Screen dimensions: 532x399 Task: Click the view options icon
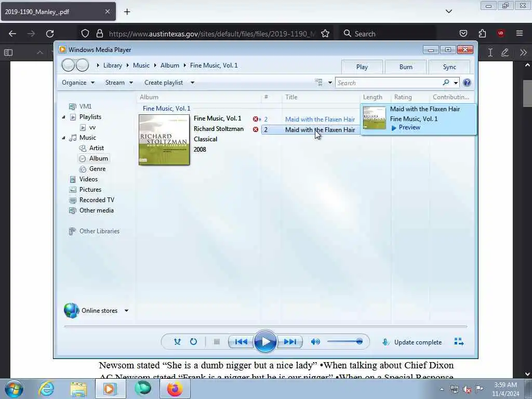point(318,83)
